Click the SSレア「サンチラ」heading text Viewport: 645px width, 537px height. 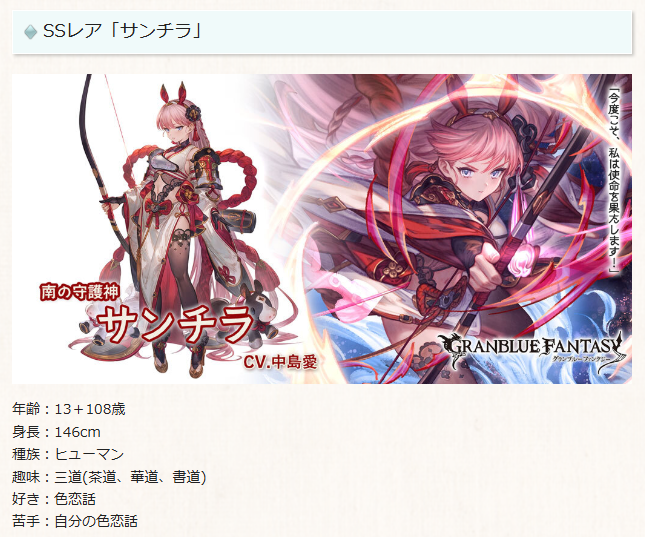[122, 31]
